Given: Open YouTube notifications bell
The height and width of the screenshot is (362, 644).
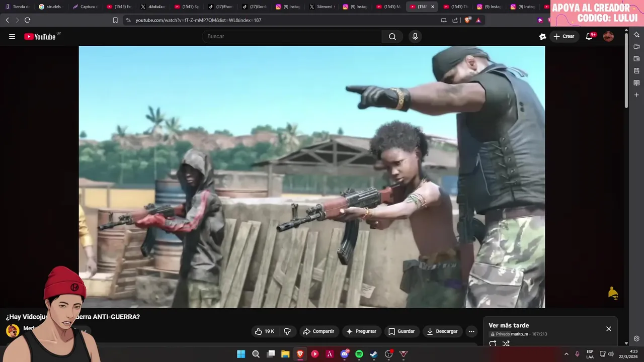Looking at the screenshot, I should tap(589, 36).
